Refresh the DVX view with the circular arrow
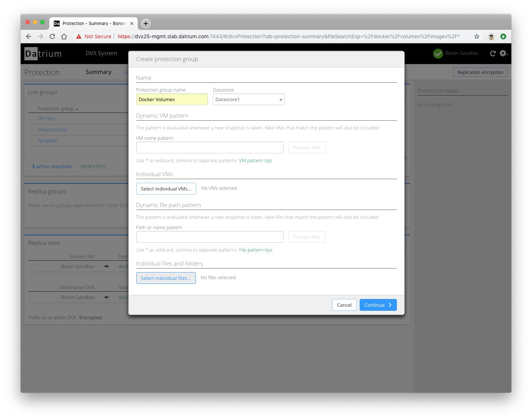 pos(493,54)
